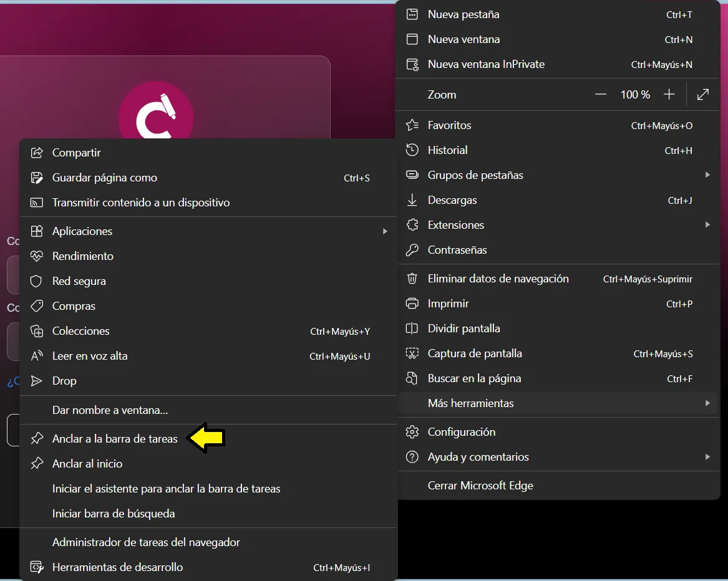Click the Captura de pantalla icon

[x=412, y=353]
